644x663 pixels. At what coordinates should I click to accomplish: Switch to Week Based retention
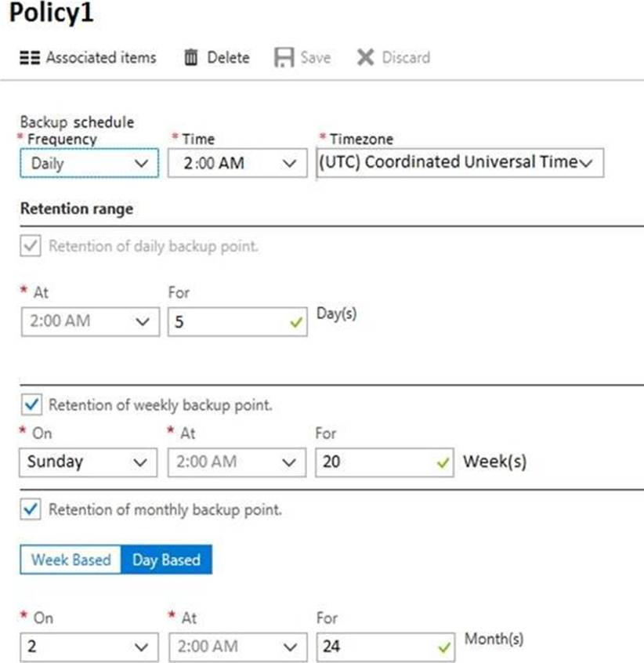[71, 560]
